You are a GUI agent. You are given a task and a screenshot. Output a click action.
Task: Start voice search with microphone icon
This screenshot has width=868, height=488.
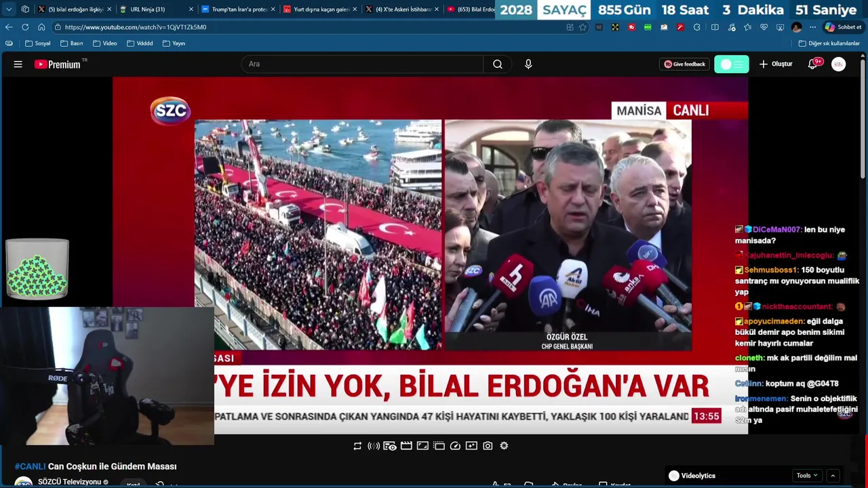click(528, 64)
